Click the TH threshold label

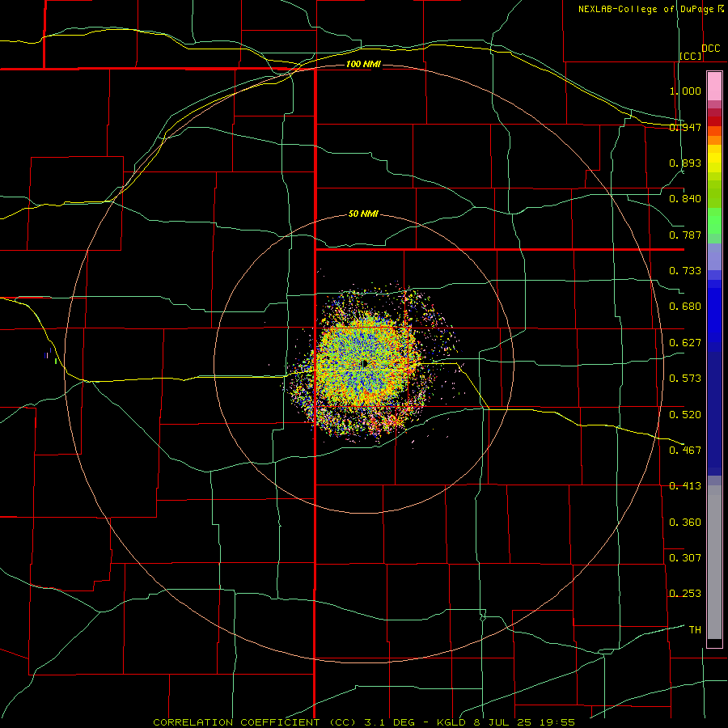coord(695,630)
